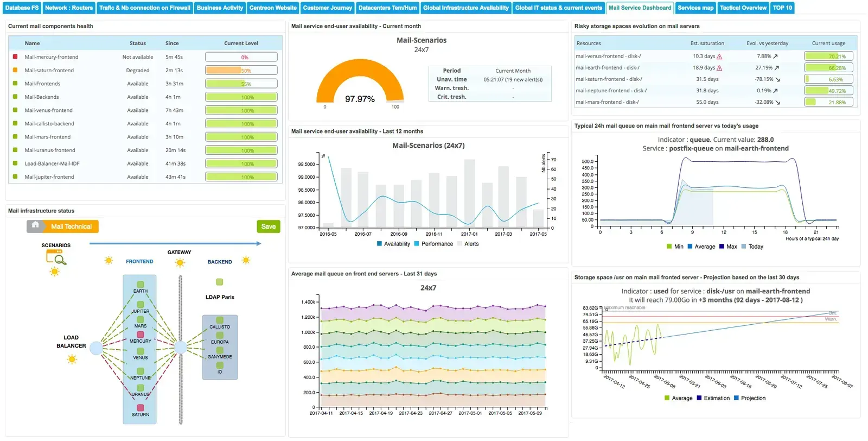Image resolution: width=868 pixels, height=441 pixels.
Task: Click the Max legend color swatch
Action: pyautogui.click(x=722, y=247)
